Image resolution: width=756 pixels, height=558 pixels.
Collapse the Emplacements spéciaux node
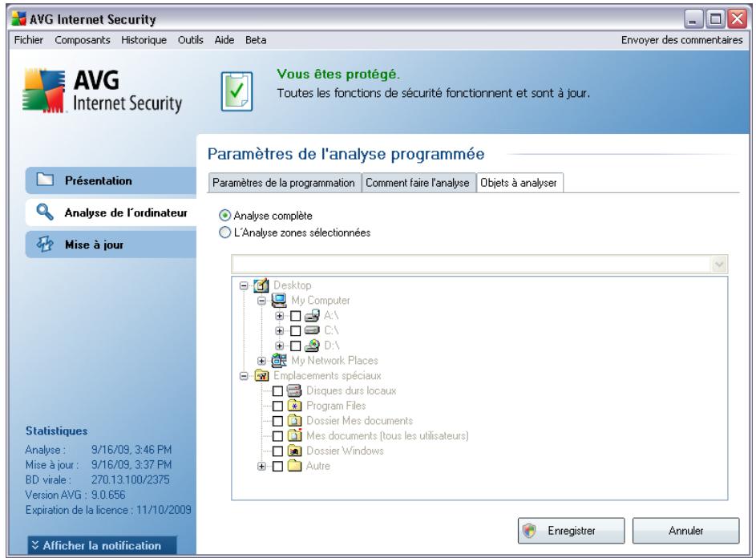244,376
